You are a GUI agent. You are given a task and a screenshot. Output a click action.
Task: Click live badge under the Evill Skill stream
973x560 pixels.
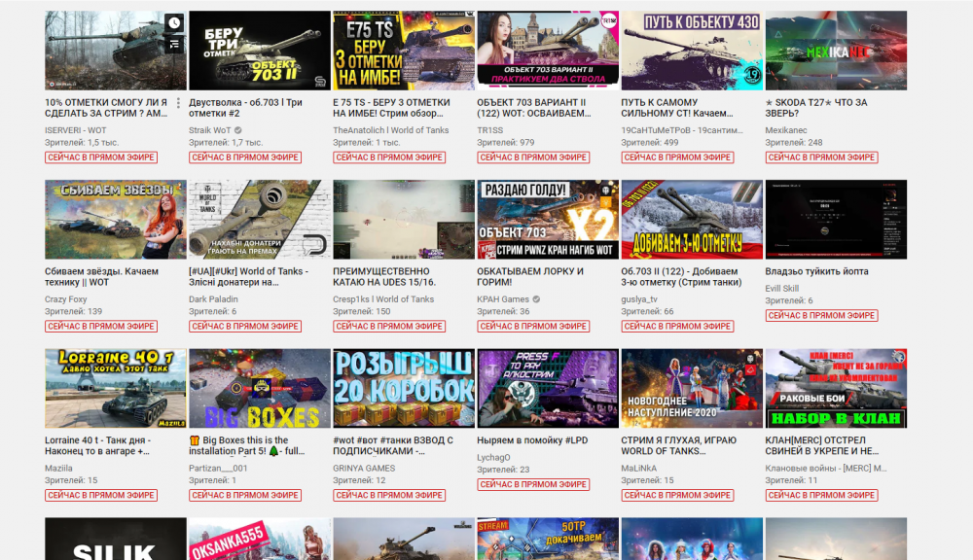[821, 315]
